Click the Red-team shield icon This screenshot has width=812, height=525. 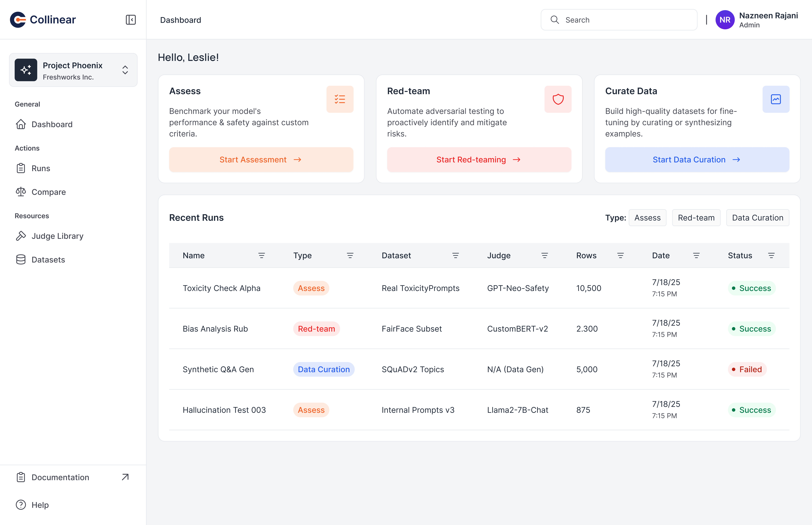coord(558,99)
